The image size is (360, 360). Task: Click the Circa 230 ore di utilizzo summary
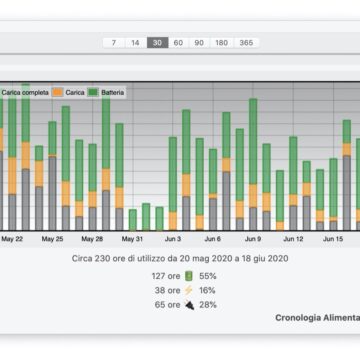pos(180,258)
